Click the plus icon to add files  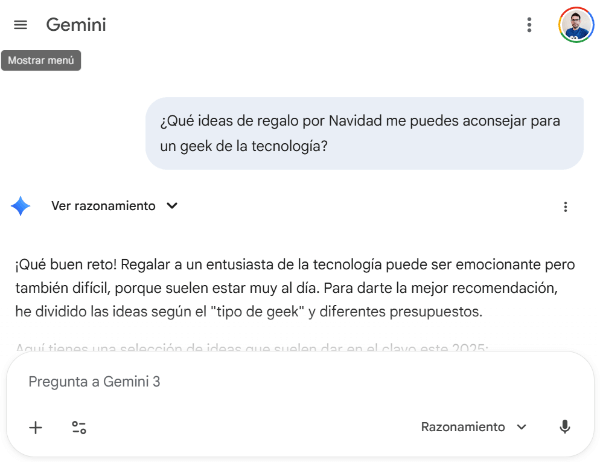pos(36,427)
